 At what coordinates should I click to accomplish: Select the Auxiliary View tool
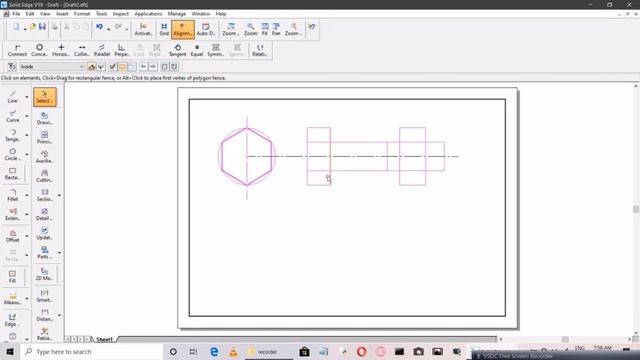coord(44,157)
